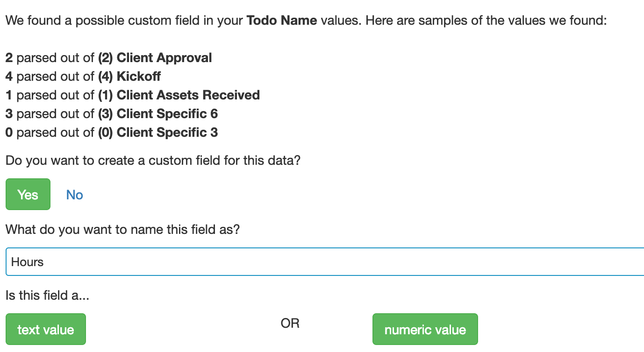
Task: Pick the numeric value button
Action: coord(425,330)
